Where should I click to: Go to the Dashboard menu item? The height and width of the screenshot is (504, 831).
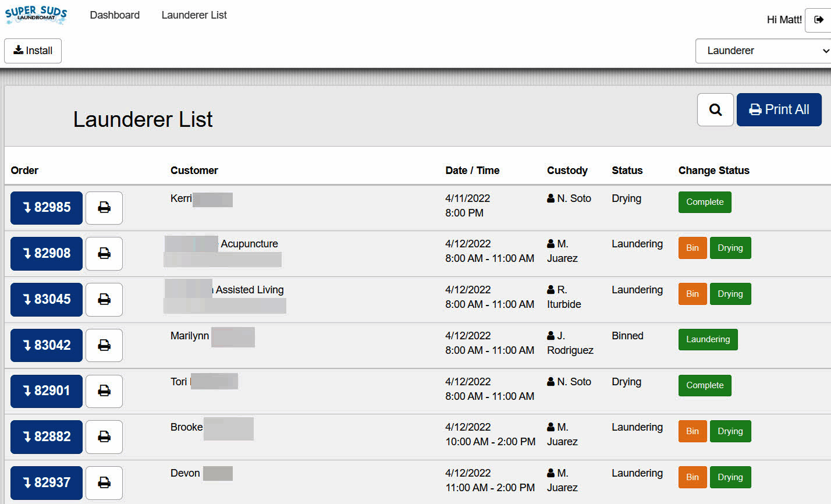[x=115, y=15]
